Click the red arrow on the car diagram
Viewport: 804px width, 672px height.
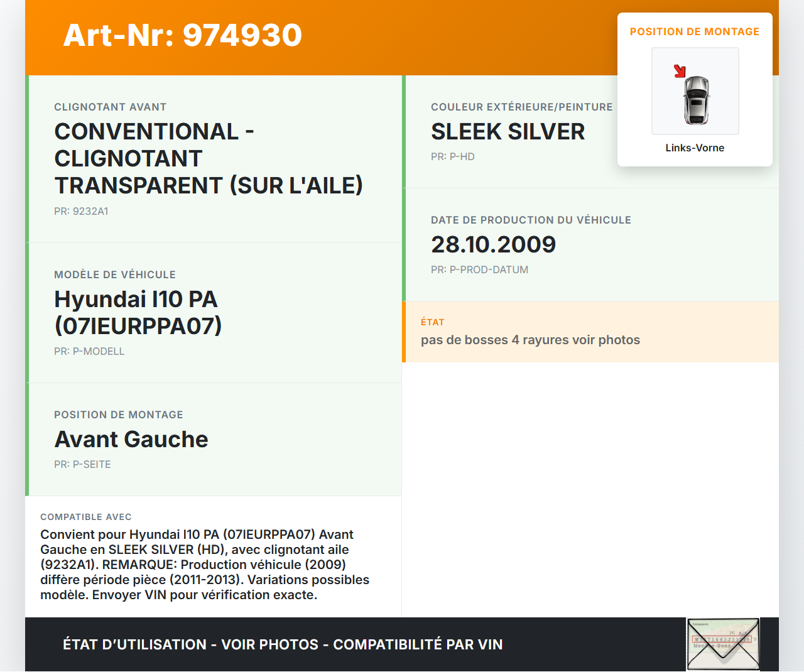tap(680, 71)
